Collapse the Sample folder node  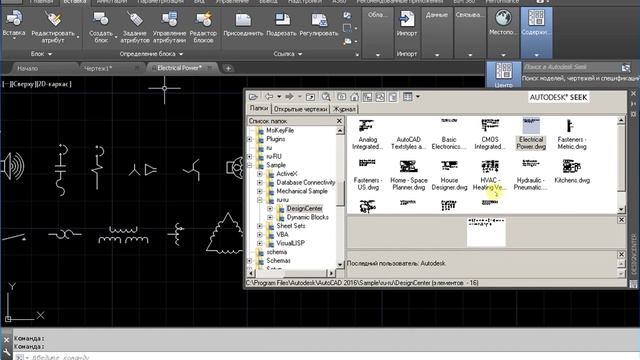tap(250, 165)
